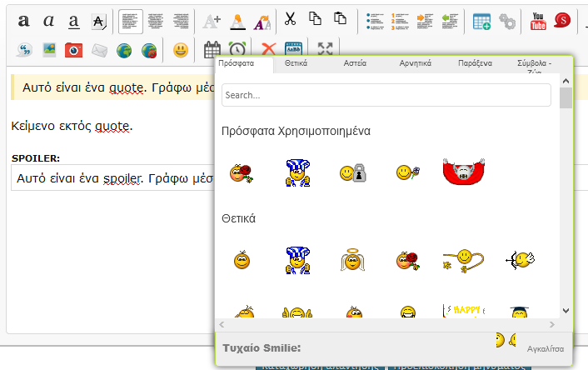Click the smiley Search field
588x370 pixels.
click(x=386, y=95)
